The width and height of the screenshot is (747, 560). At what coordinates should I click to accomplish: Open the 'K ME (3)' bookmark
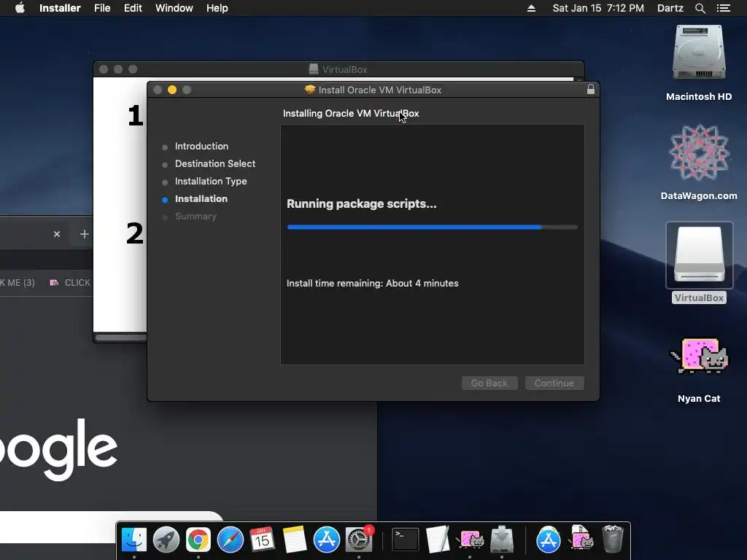[18, 283]
